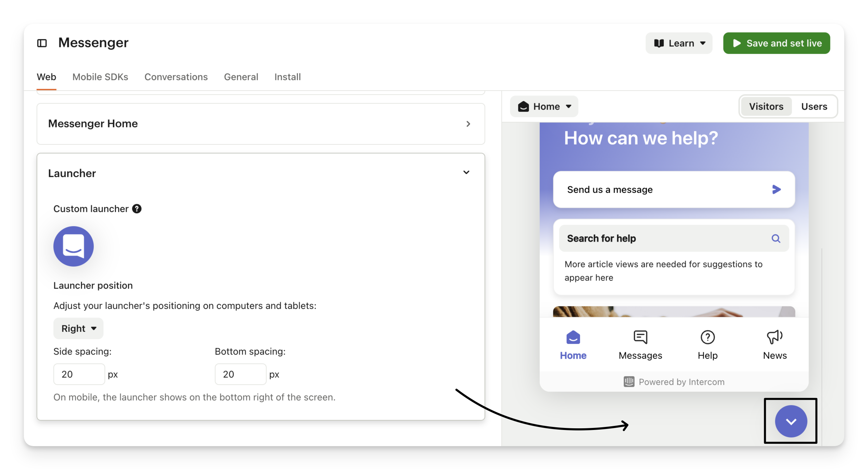Screen dimensions: 868x470
Task: Open the Right launcher position dropdown
Action: pos(78,328)
